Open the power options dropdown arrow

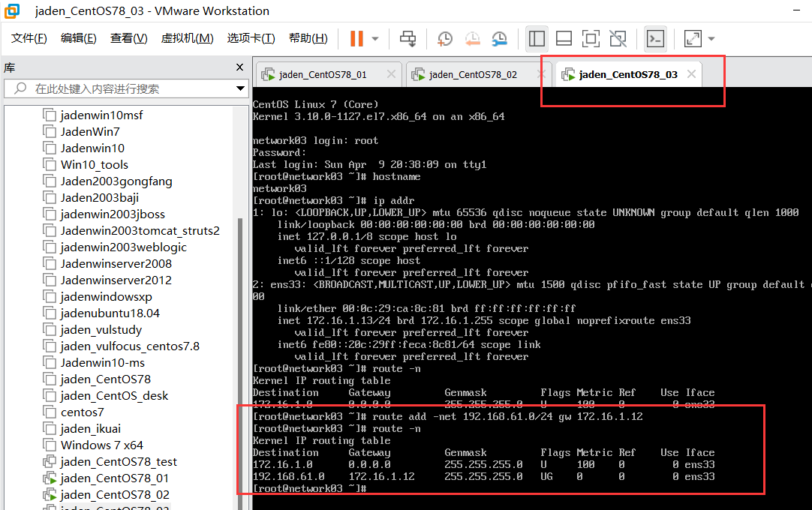tap(375, 38)
